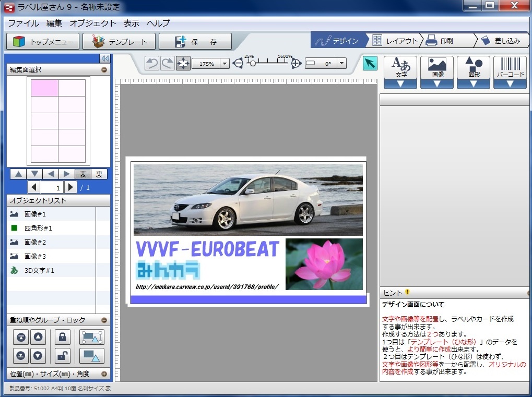Image resolution: width=532 pixels, height=397 pixels.
Task: Bring object to front icon
Action: point(21,337)
